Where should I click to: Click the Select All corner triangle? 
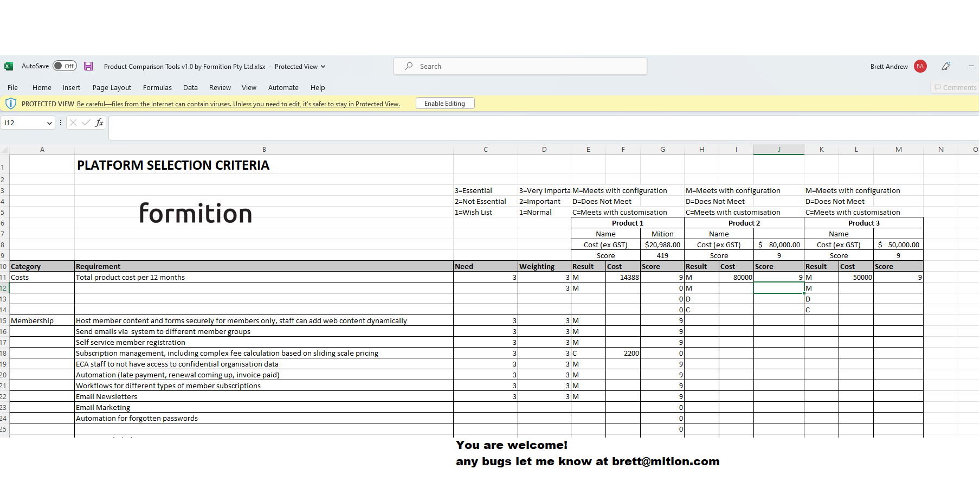[x=5, y=150]
